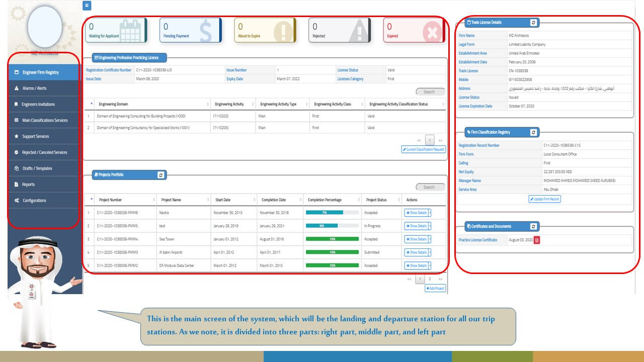Click refresh icon on Certificates and Documents
The width and height of the screenshot is (644, 362).
click(x=533, y=227)
